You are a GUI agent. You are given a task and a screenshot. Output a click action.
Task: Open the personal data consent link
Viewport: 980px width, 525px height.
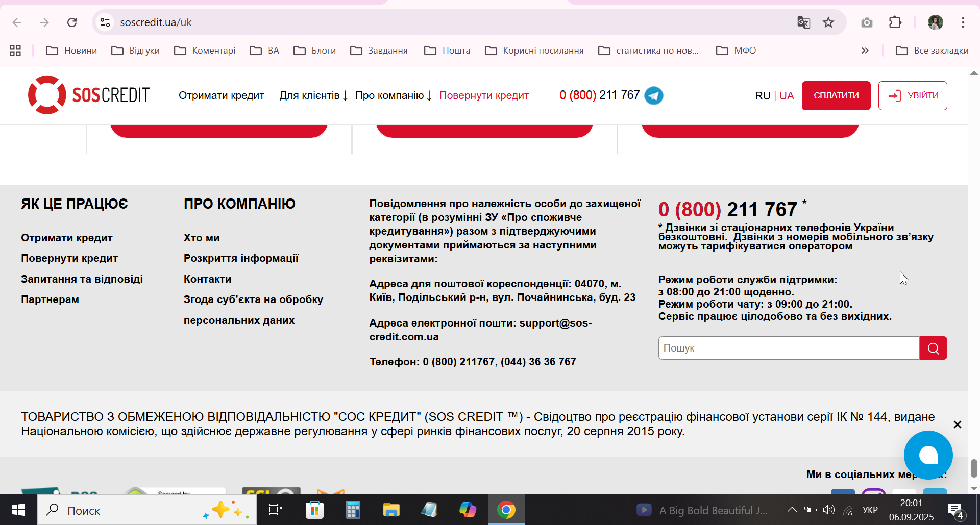253,310
